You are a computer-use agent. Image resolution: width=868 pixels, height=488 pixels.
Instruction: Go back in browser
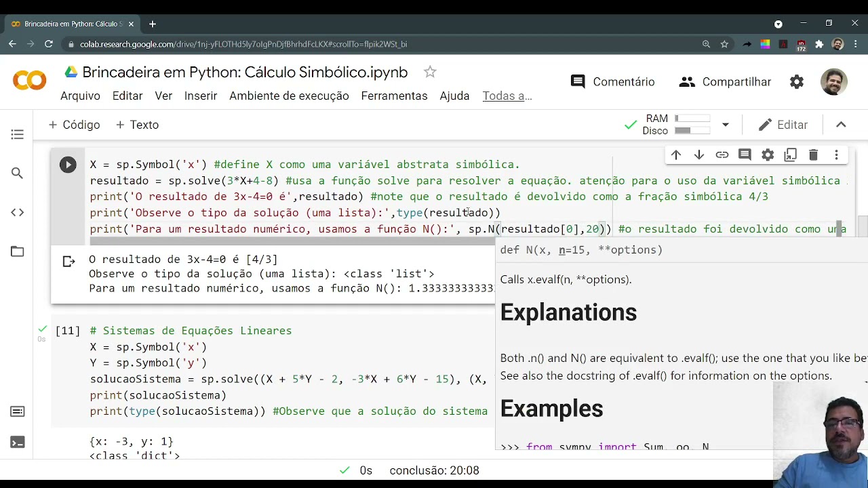[x=12, y=44]
